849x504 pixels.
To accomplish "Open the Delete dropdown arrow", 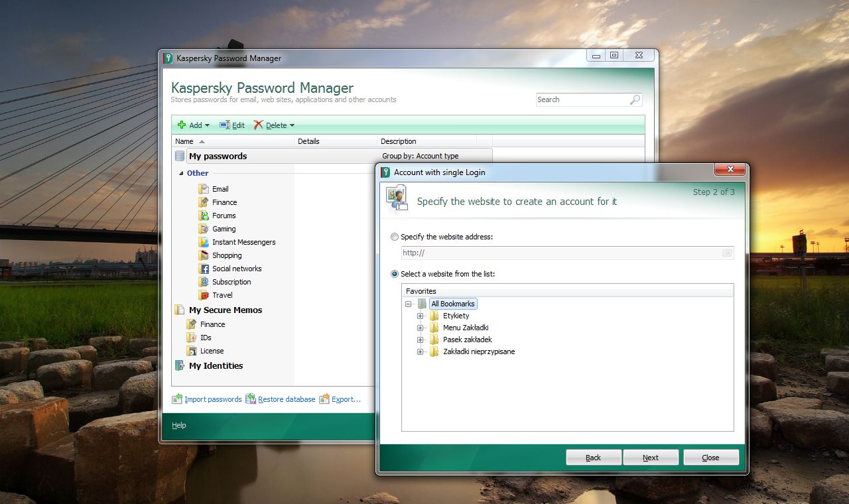I will [292, 125].
